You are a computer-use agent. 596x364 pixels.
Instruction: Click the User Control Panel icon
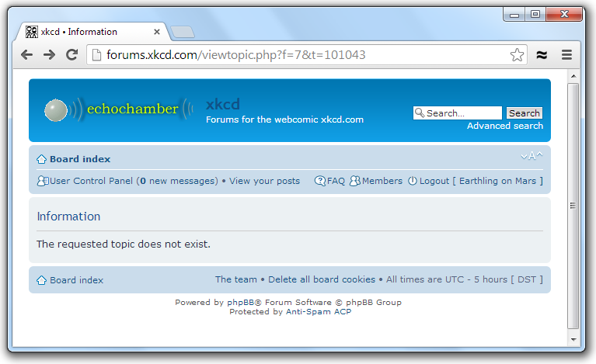pos(43,181)
